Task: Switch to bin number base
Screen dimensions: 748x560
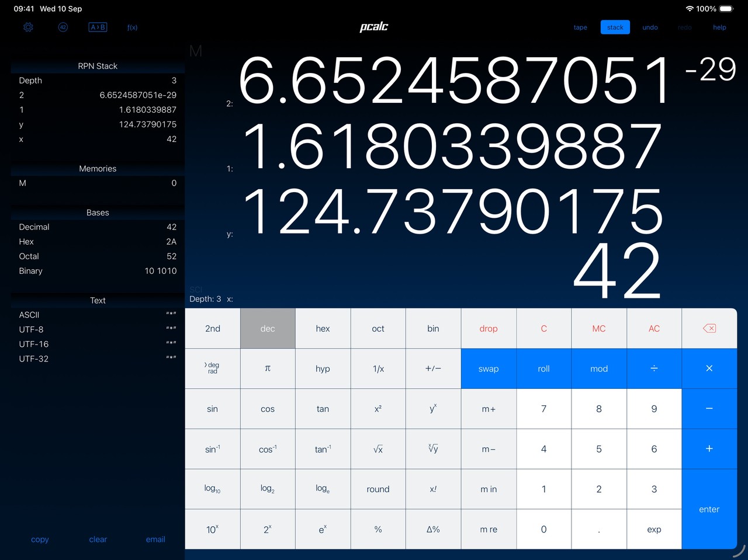Action: tap(433, 328)
